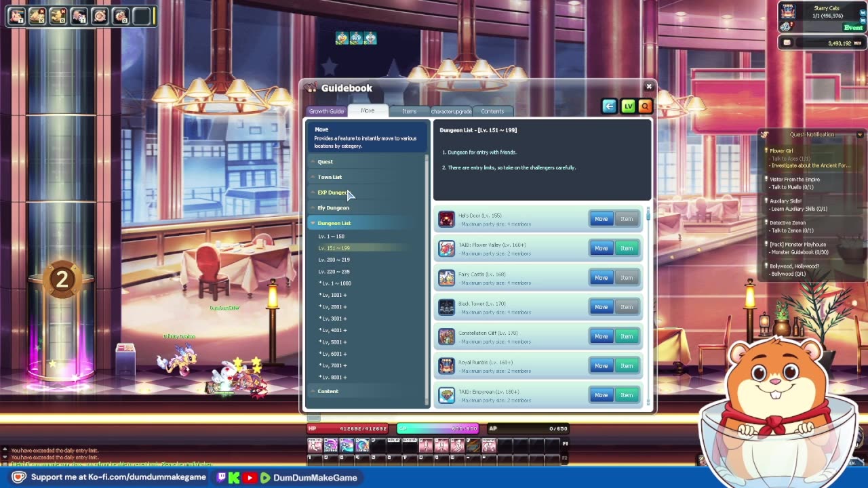Open the Items tab
The width and height of the screenshot is (868, 488).
tap(409, 111)
